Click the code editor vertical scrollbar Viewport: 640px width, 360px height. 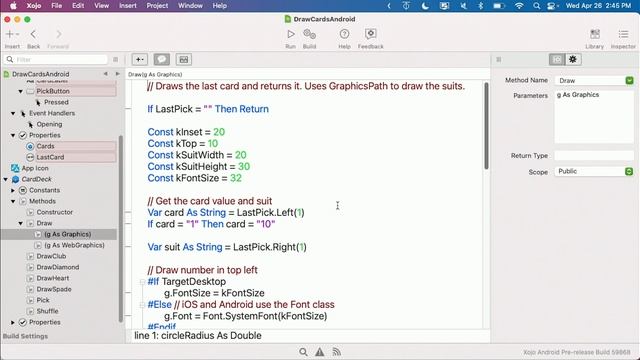click(486, 126)
